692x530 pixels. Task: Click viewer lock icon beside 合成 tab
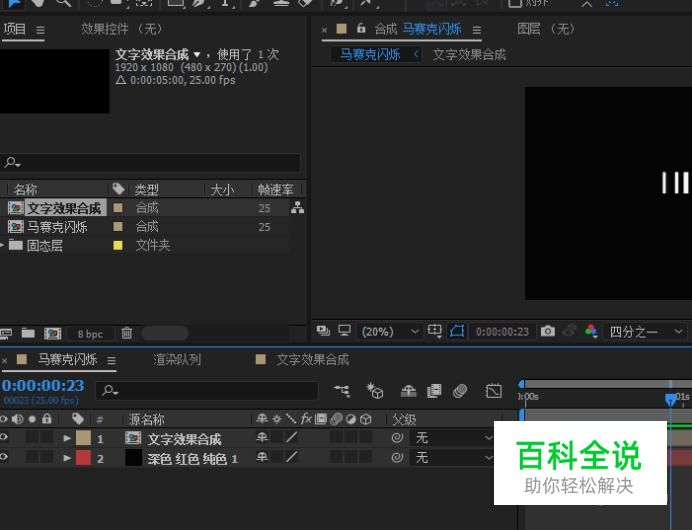[x=361, y=28]
